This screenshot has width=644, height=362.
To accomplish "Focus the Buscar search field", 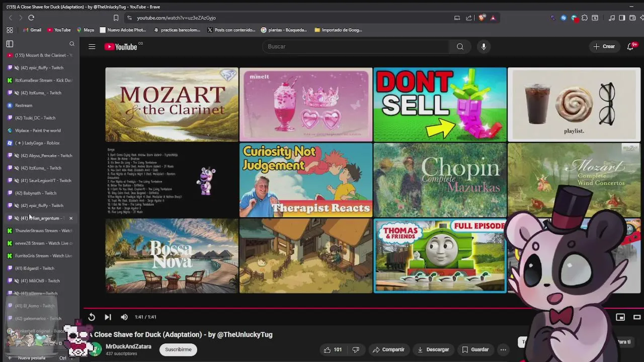I will [357, 46].
